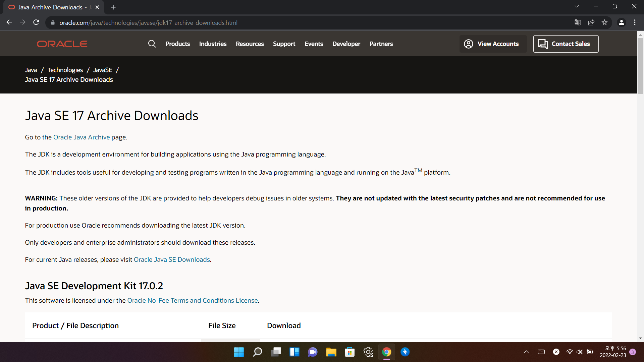Open File Explorer from the taskbar
The width and height of the screenshot is (644, 362).
331,352
